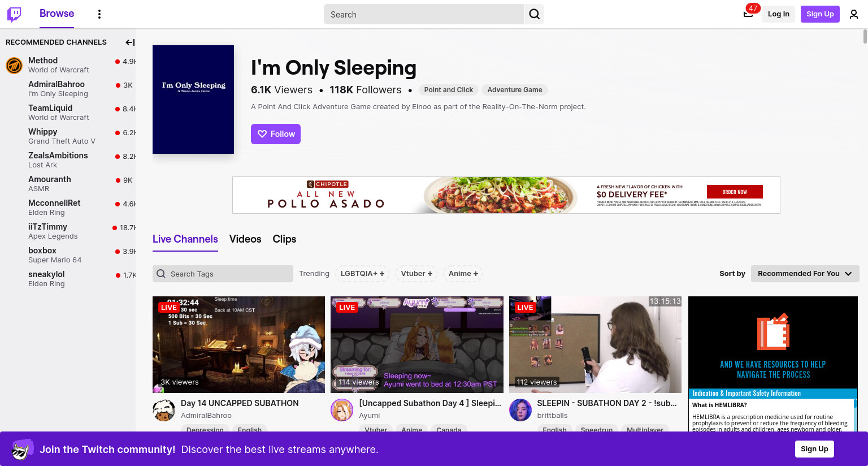
Task: Add the Vtuber trending tag
Action: (x=416, y=274)
